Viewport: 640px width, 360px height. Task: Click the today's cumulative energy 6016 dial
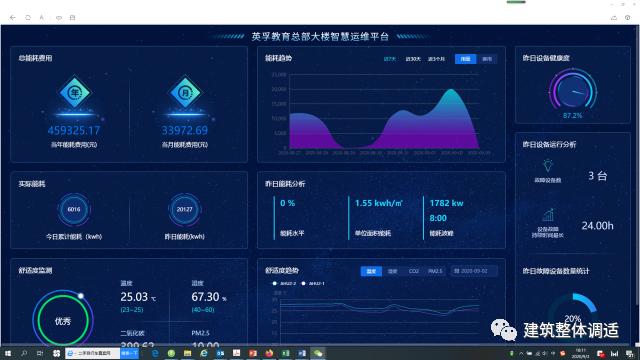tap(74, 209)
